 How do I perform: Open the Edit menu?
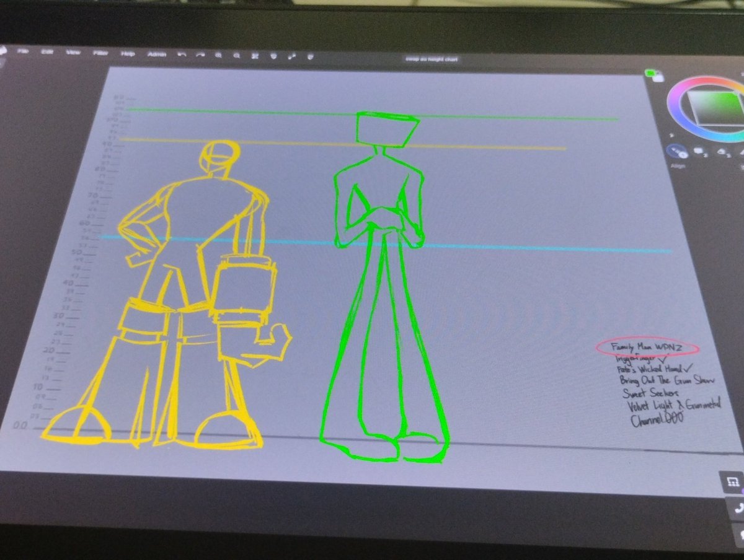(46, 51)
